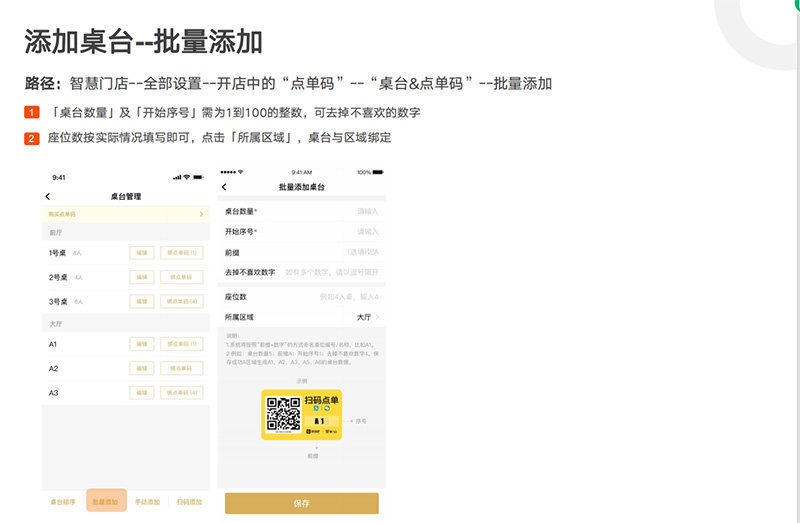Focus the 去掉不喜欢数字 input field

coord(302,272)
